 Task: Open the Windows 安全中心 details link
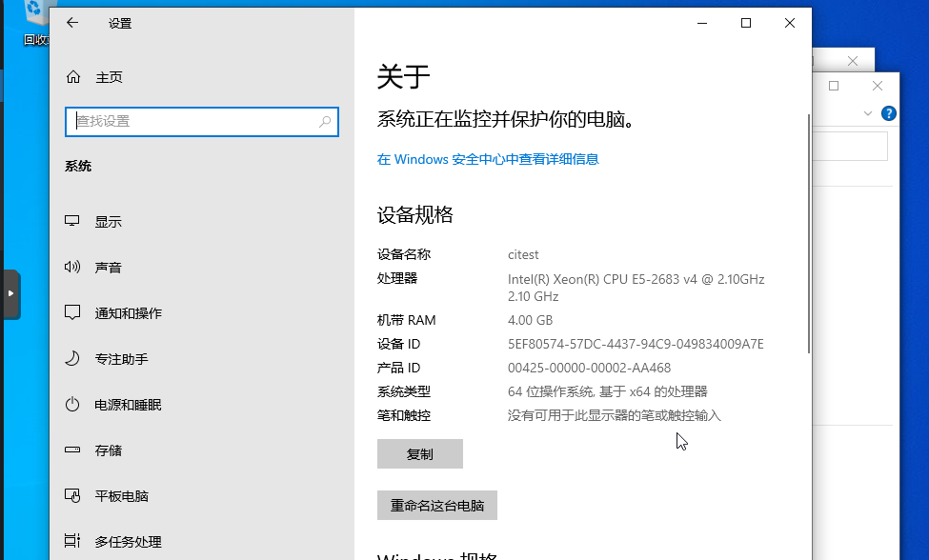pos(488,159)
